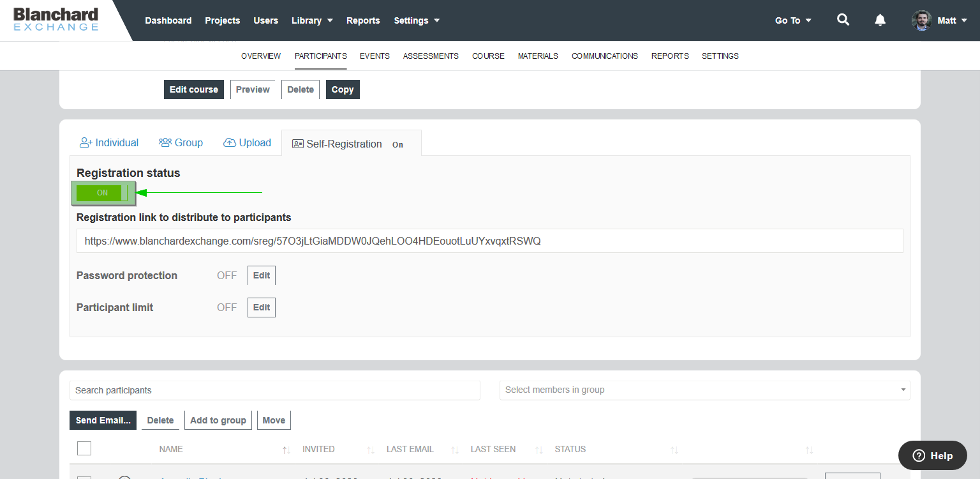
Task: Open the notifications bell icon
Action: tap(880, 20)
